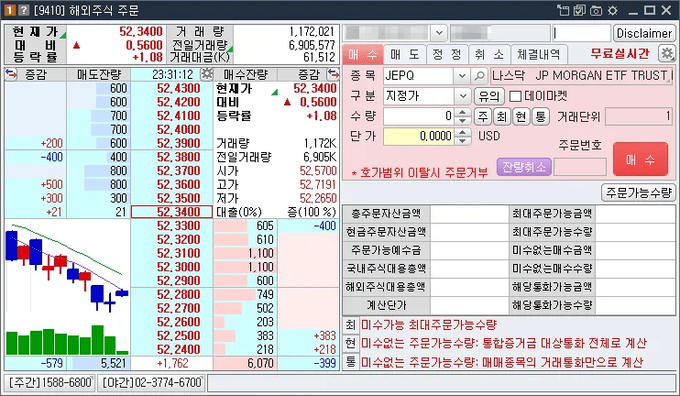Image resolution: width=680 pixels, height=396 pixels.
Task: Select bid price 52.3300
Action: point(172,226)
